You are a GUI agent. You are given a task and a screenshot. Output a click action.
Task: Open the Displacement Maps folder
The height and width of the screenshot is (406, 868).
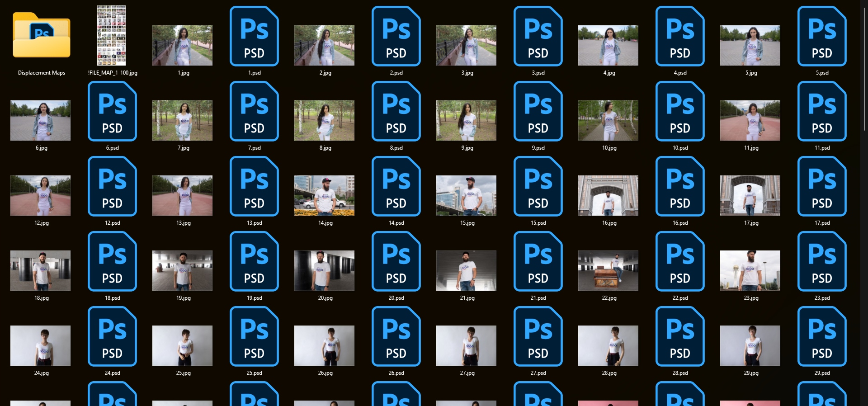pos(42,36)
